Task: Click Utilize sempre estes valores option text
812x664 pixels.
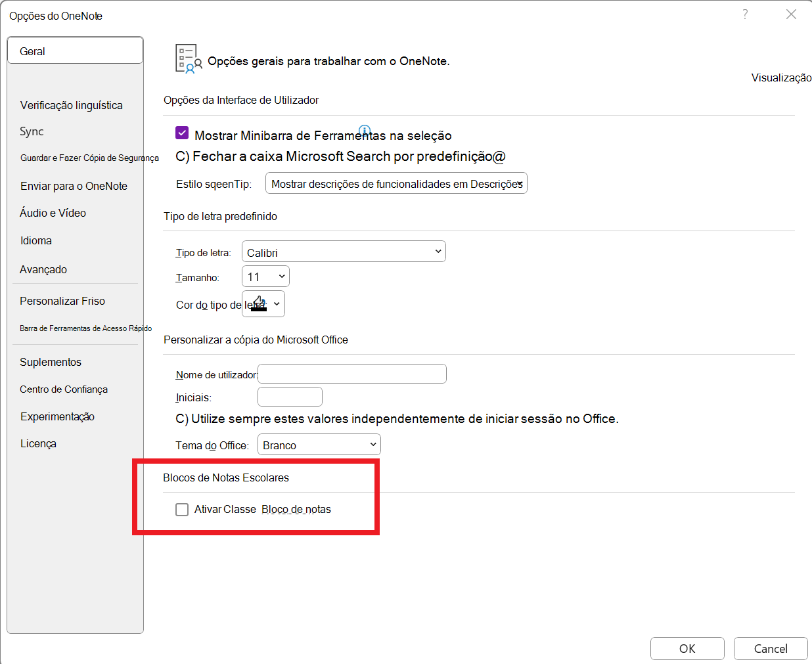Action: click(x=397, y=418)
